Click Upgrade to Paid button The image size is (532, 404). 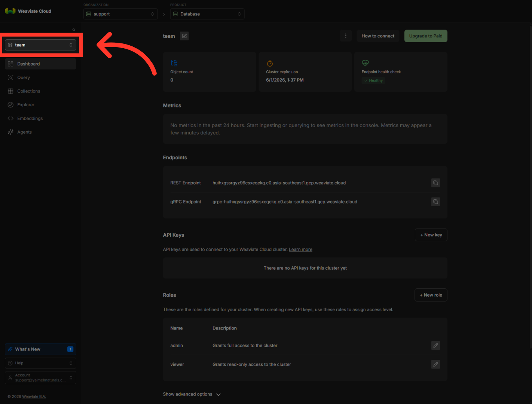[x=426, y=36]
